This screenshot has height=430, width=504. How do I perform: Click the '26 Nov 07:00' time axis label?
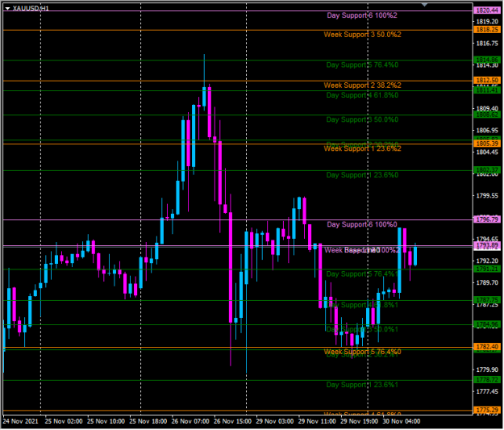coord(190,421)
